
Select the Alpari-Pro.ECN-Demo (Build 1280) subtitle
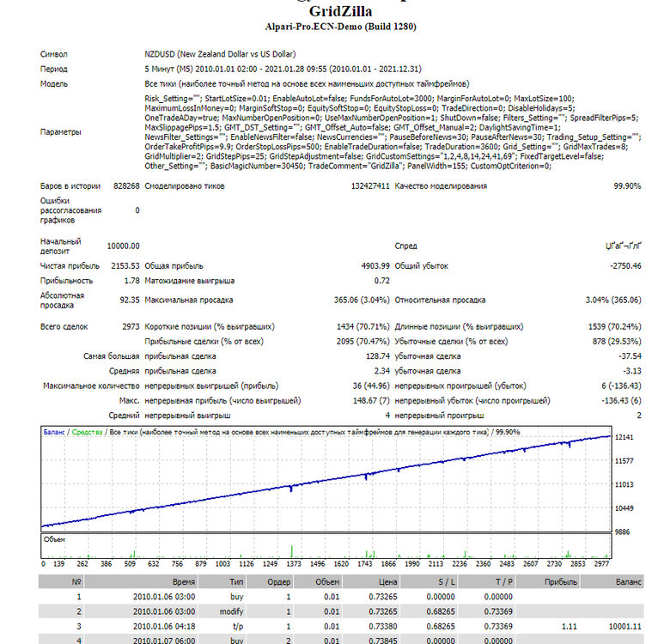340,27
